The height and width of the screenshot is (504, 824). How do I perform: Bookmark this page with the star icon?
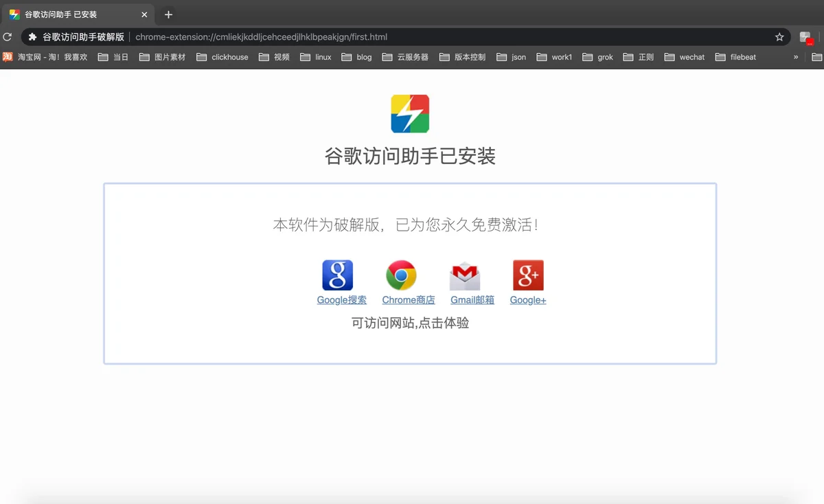pos(779,37)
